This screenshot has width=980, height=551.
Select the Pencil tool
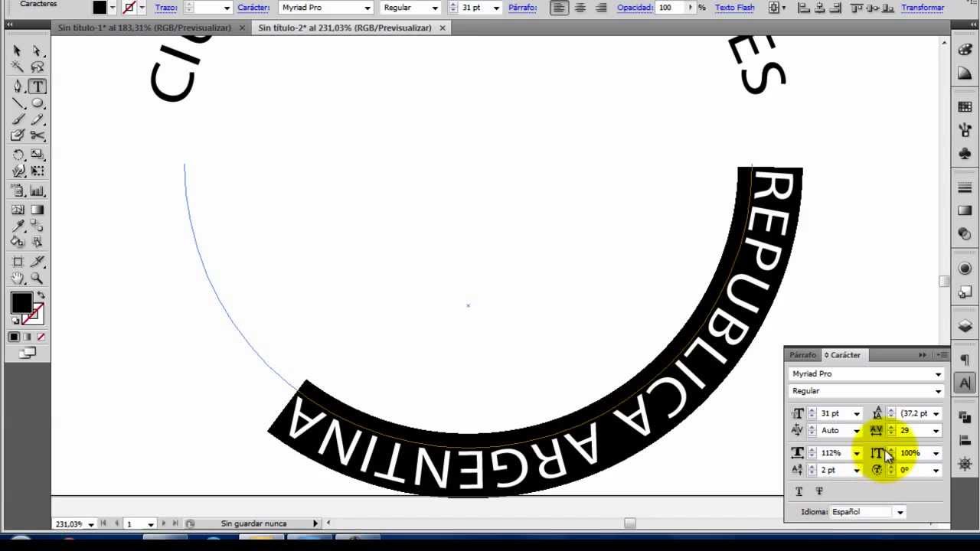(x=37, y=119)
